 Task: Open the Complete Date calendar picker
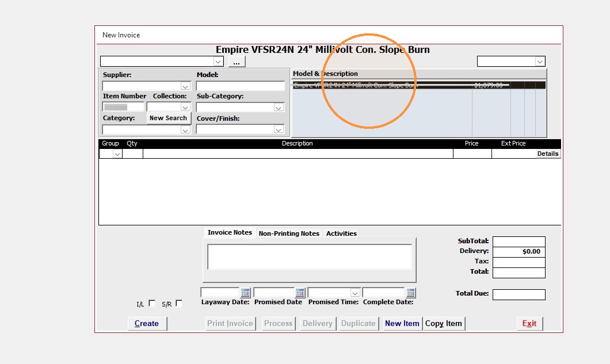tap(411, 293)
